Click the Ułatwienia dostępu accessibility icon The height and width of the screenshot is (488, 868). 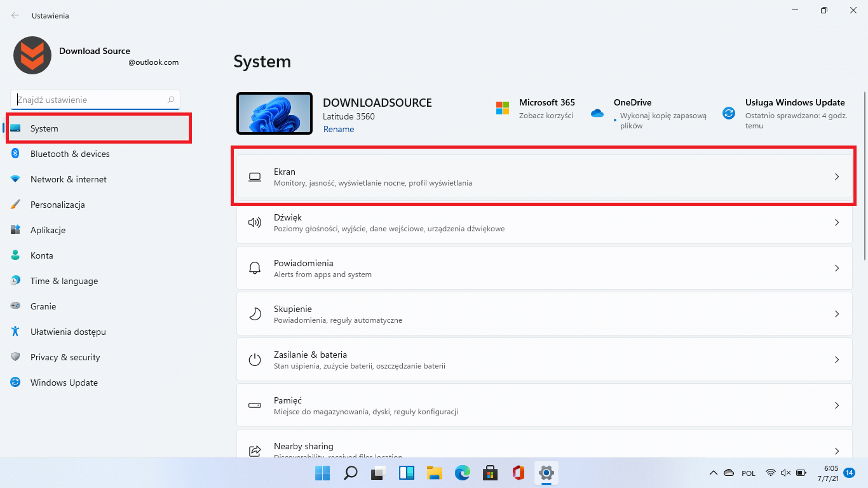tap(15, 332)
